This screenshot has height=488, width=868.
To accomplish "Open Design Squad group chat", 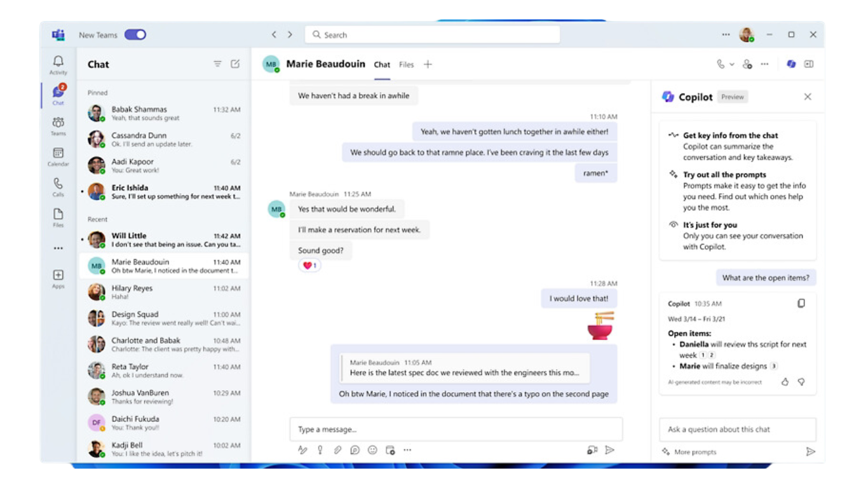I will click(163, 318).
